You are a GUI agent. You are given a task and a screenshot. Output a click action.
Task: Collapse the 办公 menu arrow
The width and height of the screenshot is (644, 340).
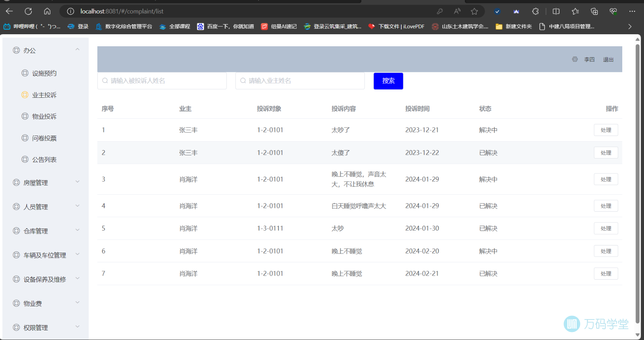pyautogui.click(x=77, y=49)
